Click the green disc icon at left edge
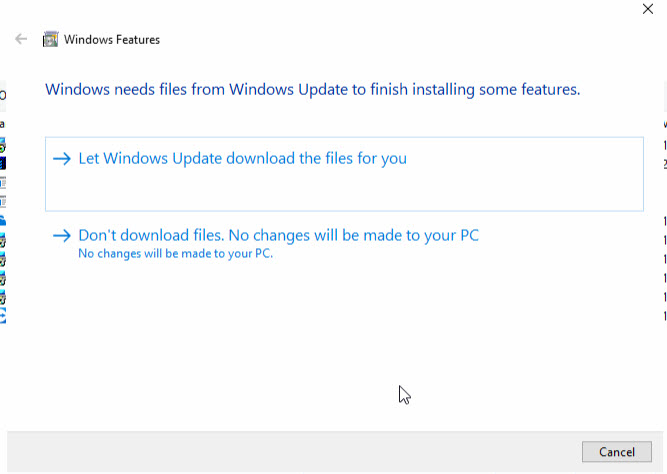667x474 pixels. (3, 146)
